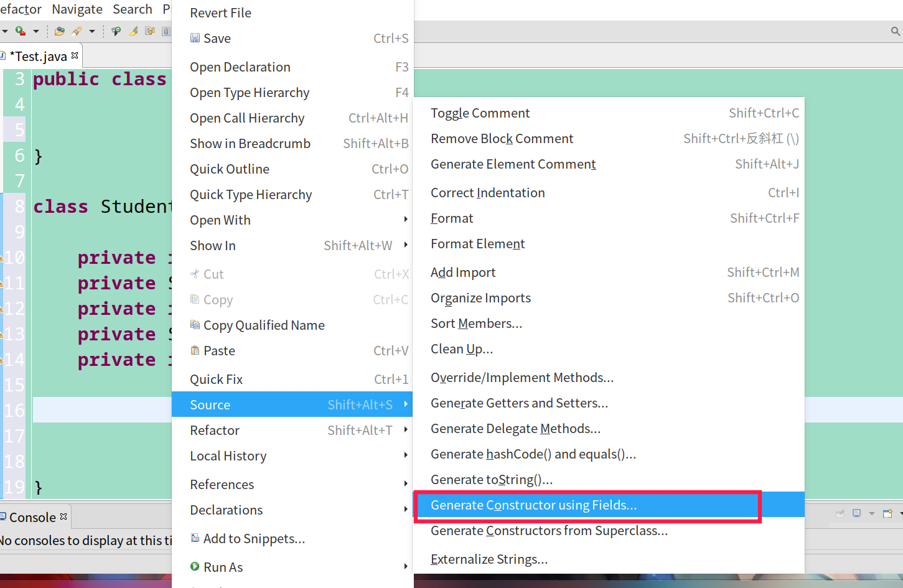903x588 pixels.
Task: Toggle Word Wrap toolbar icon
Action: coord(149,30)
